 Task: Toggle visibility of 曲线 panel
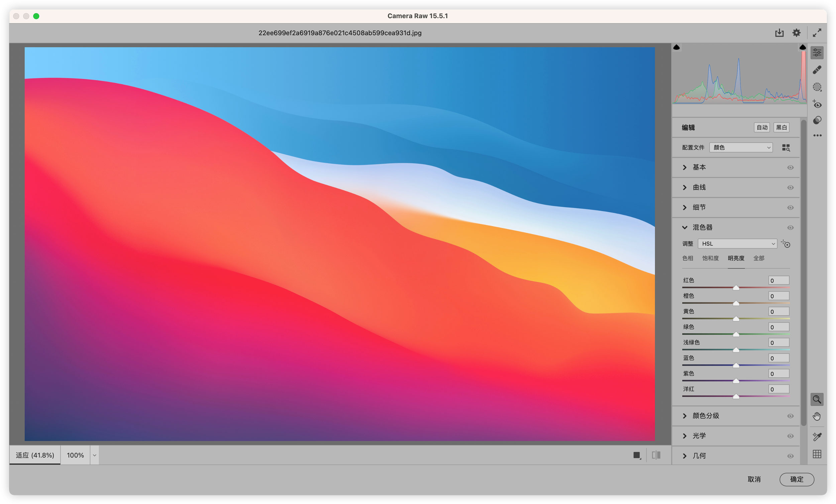pyautogui.click(x=790, y=187)
